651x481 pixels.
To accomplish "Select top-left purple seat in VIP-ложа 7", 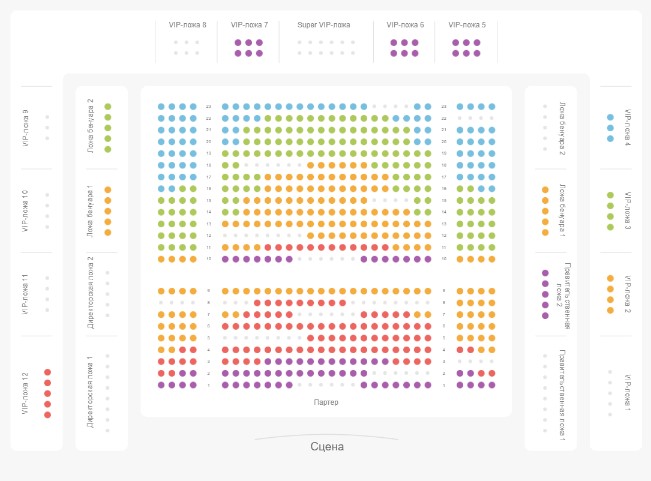I will pos(238,43).
